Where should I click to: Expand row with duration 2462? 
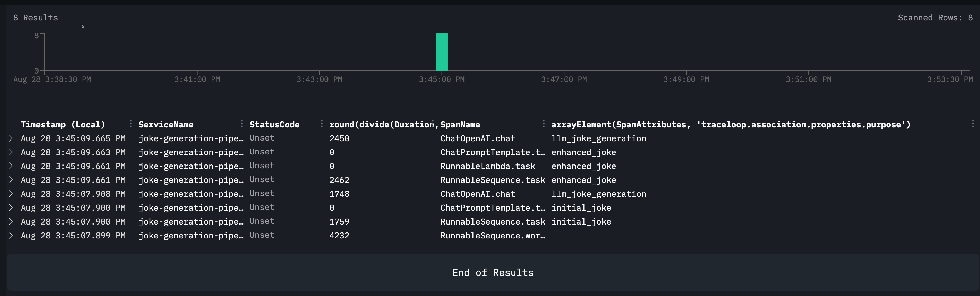11,180
